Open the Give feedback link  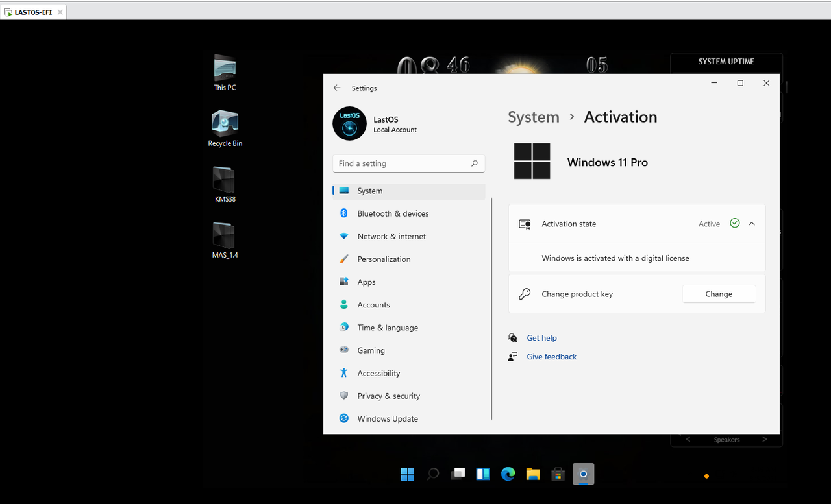(x=551, y=357)
